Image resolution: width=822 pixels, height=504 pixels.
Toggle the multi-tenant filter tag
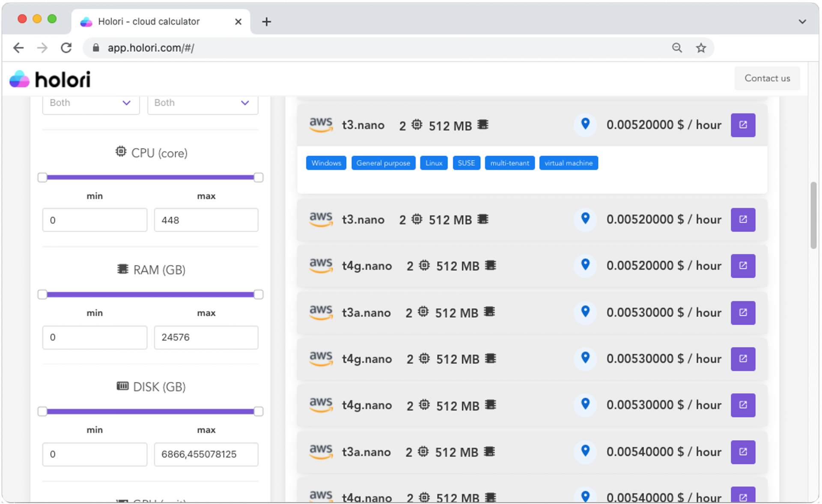(x=509, y=163)
